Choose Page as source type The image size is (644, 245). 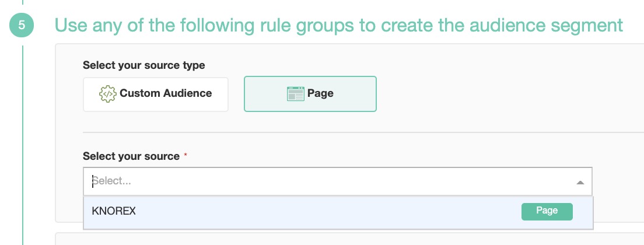coord(310,93)
